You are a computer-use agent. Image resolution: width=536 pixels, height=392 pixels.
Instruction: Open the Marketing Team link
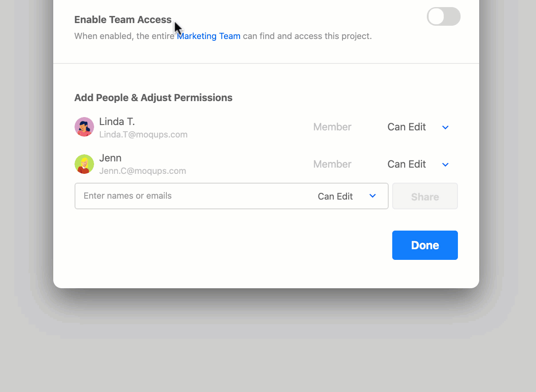click(x=209, y=36)
